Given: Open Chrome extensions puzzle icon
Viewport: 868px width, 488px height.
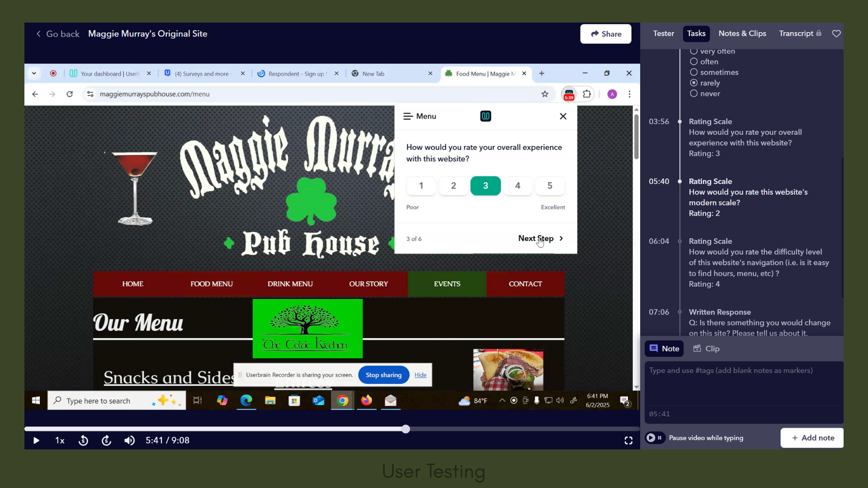Looking at the screenshot, I should 587,94.
